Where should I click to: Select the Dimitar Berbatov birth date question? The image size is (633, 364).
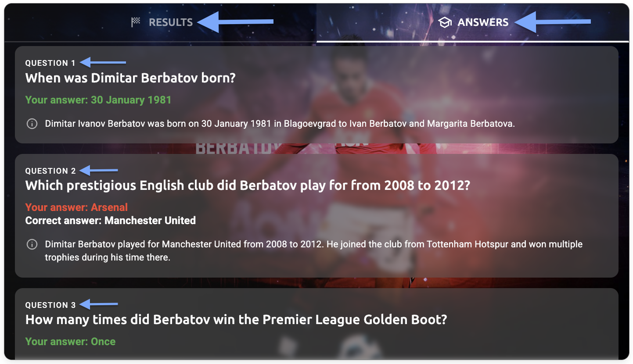(130, 78)
